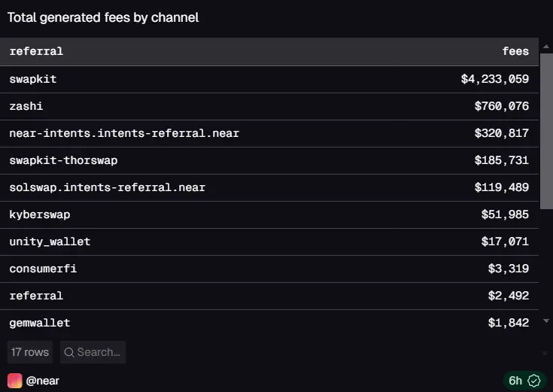Click the search magnifier icon
Screen dimensions: 553x392
(x=68, y=352)
